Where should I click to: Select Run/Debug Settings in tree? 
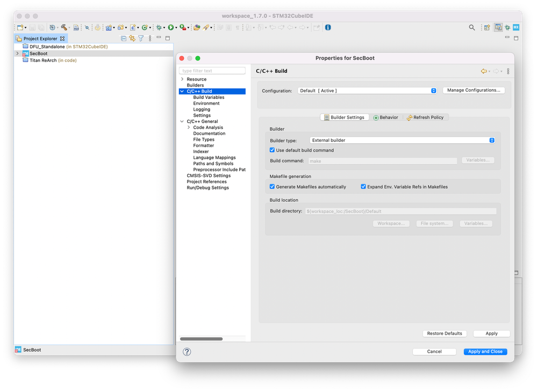click(x=207, y=188)
